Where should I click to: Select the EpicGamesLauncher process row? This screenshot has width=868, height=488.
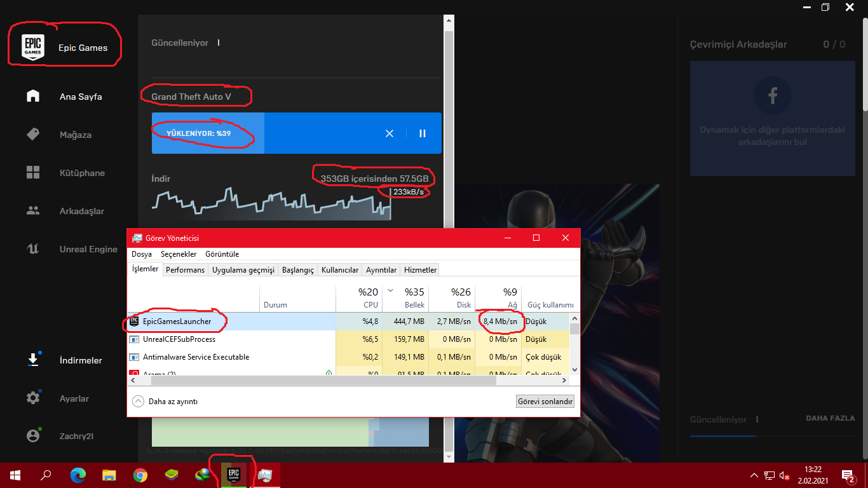tap(348, 322)
